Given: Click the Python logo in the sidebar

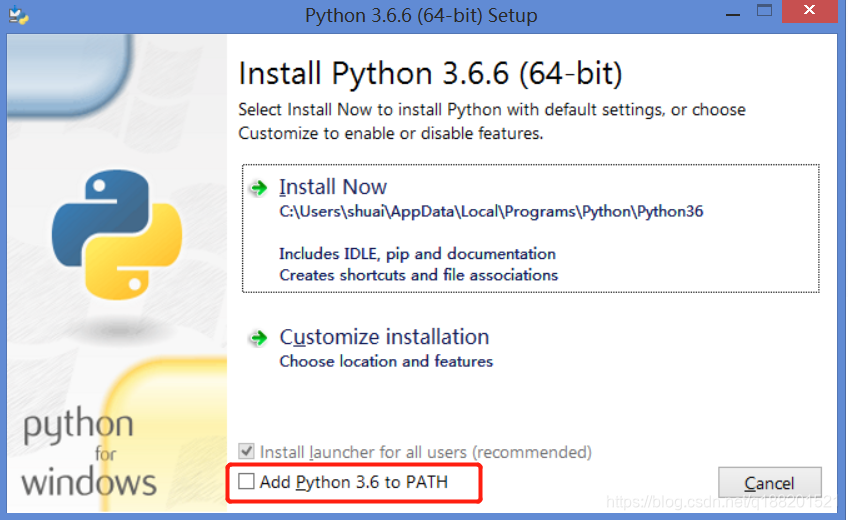Looking at the screenshot, I should pyautogui.click(x=117, y=235).
